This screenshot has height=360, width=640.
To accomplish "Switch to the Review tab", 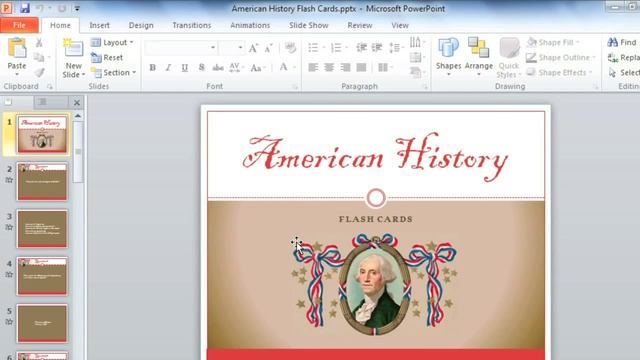I will coord(360,25).
